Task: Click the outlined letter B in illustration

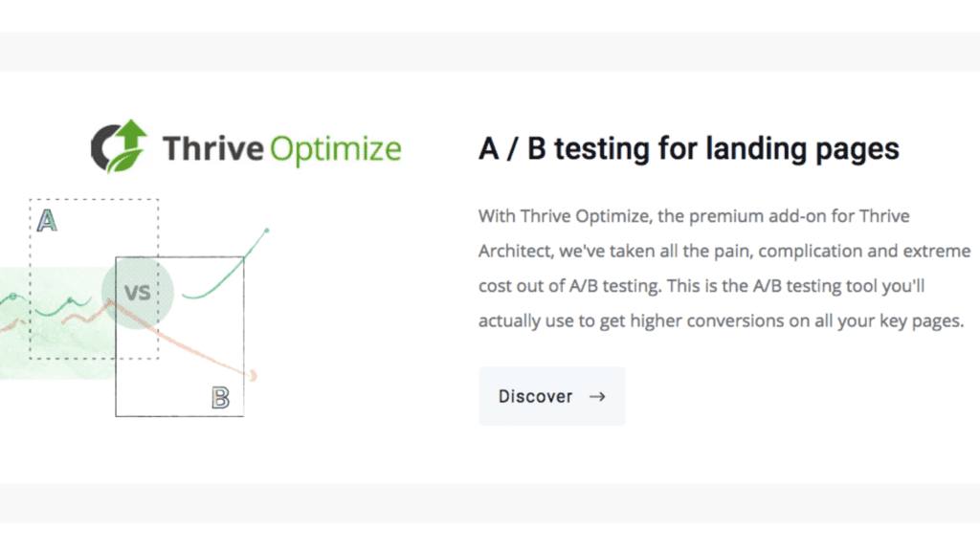Action: [220, 397]
